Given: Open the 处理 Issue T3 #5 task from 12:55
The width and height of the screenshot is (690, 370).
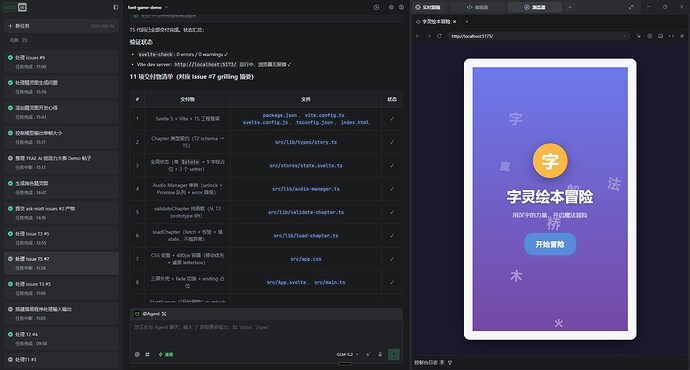Looking at the screenshot, I should click(x=61, y=238).
